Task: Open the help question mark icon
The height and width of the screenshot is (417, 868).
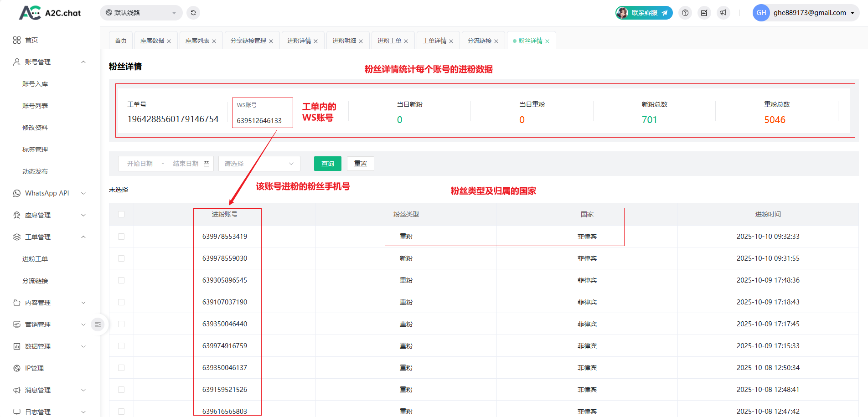Action: coord(685,13)
